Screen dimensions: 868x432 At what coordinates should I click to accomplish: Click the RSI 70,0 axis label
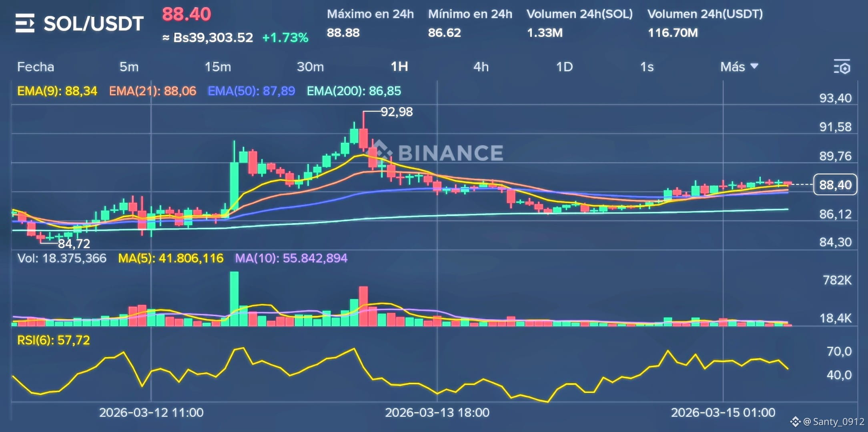839,352
